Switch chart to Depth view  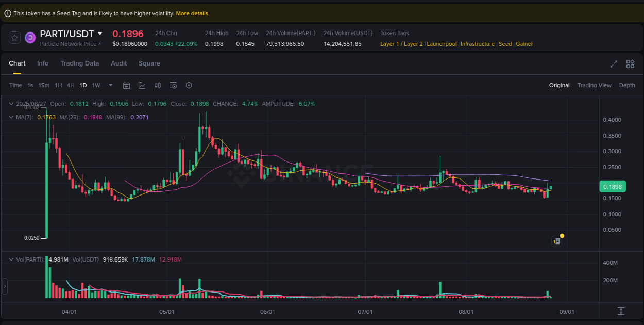coord(627,85)
